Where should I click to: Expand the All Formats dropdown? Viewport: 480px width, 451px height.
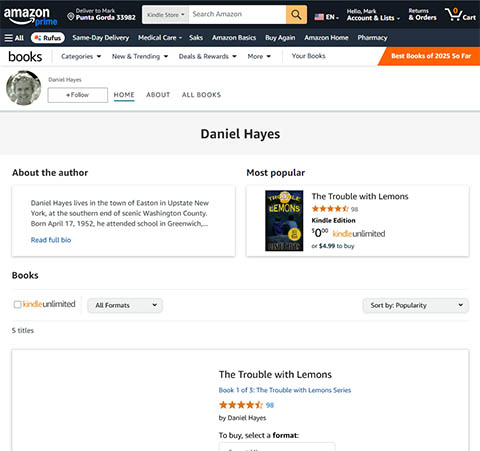(125, 305)
